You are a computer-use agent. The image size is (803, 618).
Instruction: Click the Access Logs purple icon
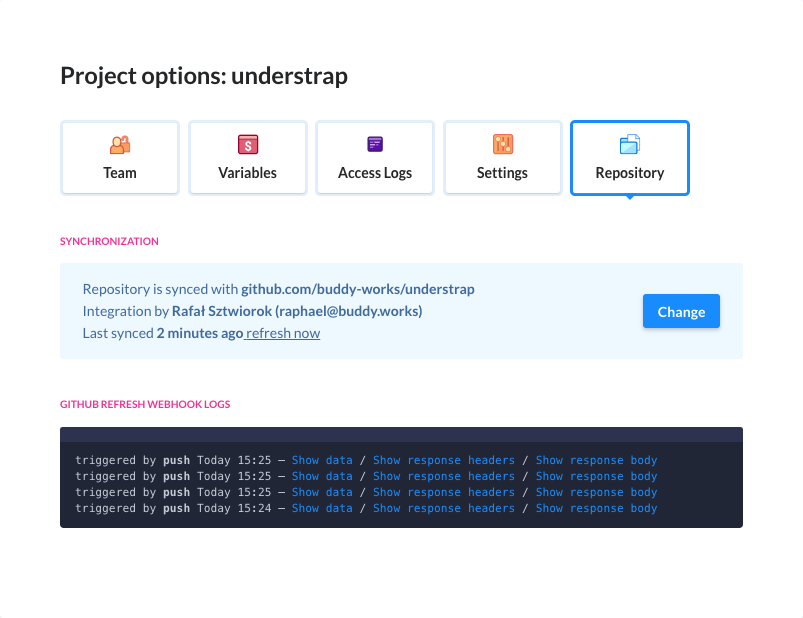[375, 144]
